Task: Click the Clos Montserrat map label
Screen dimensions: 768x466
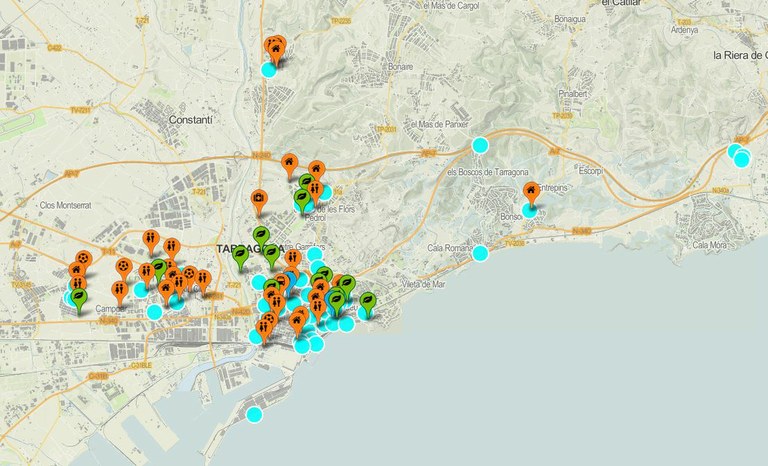Action: (x=65, y=204)
